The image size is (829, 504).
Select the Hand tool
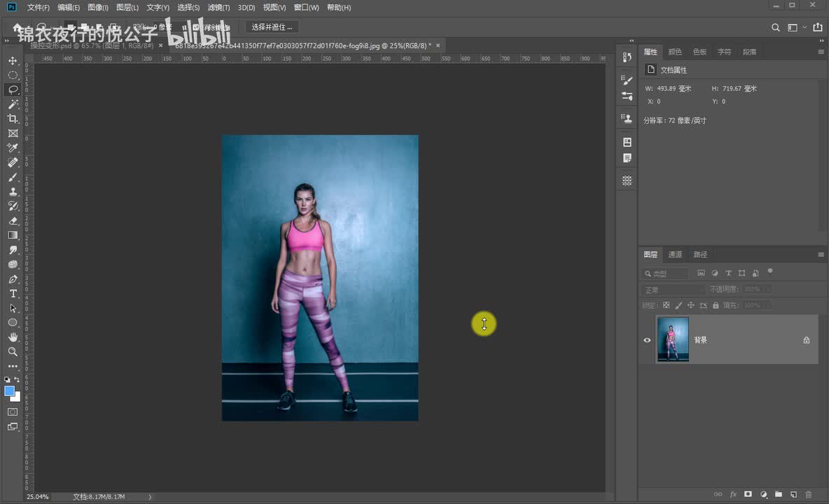coord(13,337)
